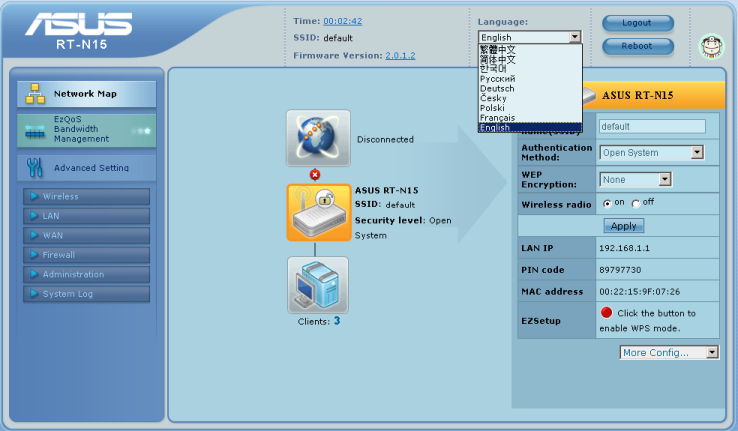Click the Clients count 3 link
Screen dimensions: 738x431
click(x=337, y=321)
